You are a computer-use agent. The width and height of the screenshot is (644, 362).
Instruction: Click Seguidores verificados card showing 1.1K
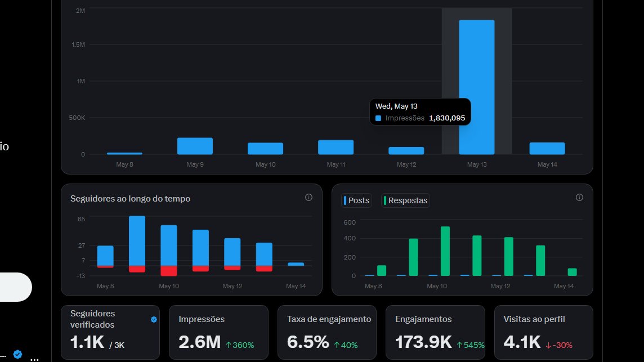pyautogui.click(x=110, y=332)
